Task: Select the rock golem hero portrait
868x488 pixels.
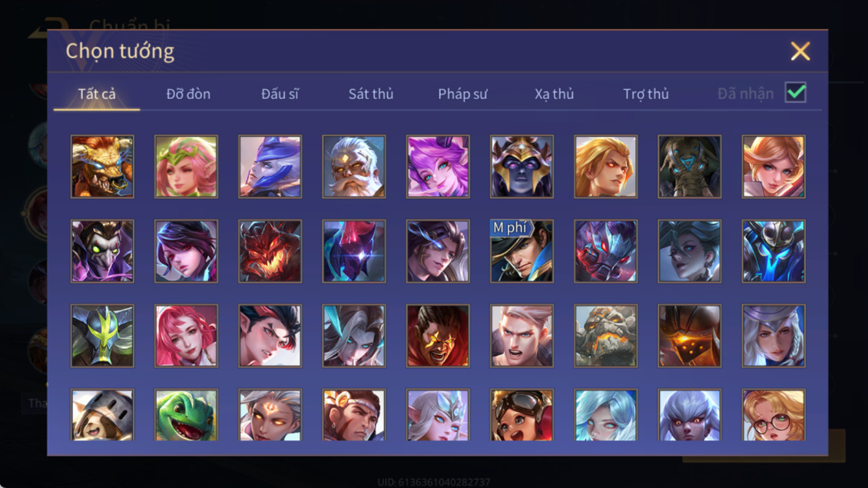Action: click(x=605, y=336)
